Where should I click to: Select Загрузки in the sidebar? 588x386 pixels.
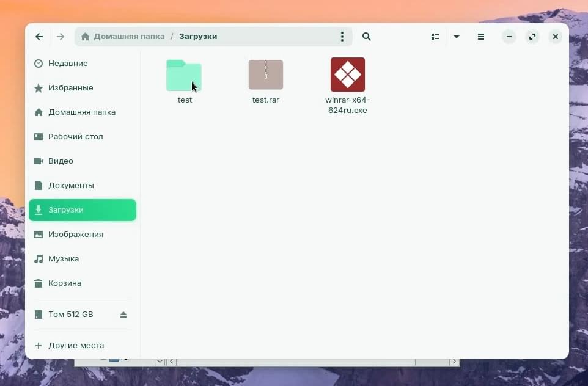pyautogui.click(x=83, y=210)
